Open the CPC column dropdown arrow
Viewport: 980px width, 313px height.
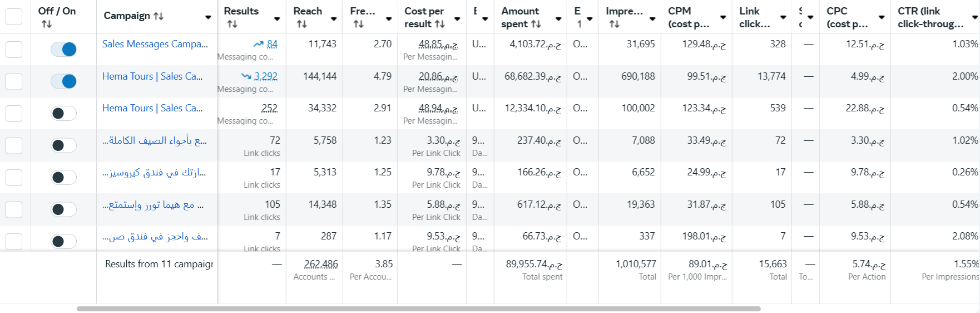click(882, 17)
